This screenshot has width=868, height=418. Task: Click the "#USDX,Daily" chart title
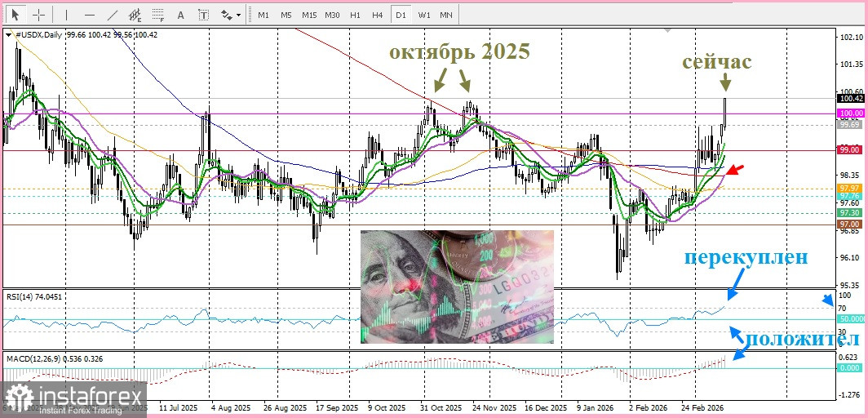[x=39, y=34]
